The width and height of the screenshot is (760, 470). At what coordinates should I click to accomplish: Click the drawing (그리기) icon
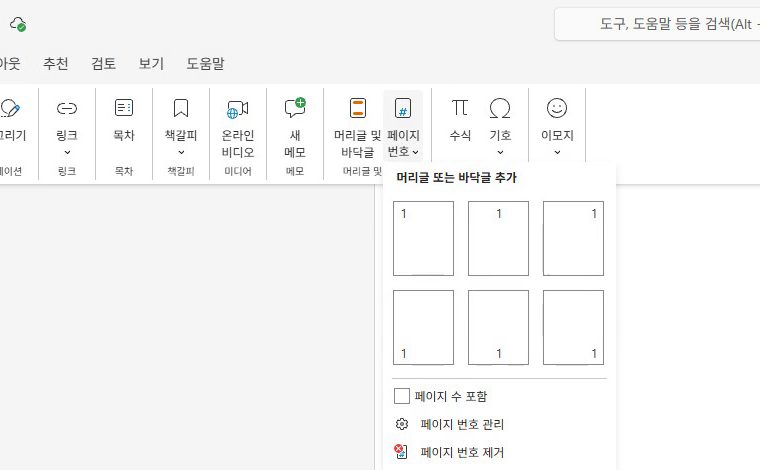(x=10, y=108)
